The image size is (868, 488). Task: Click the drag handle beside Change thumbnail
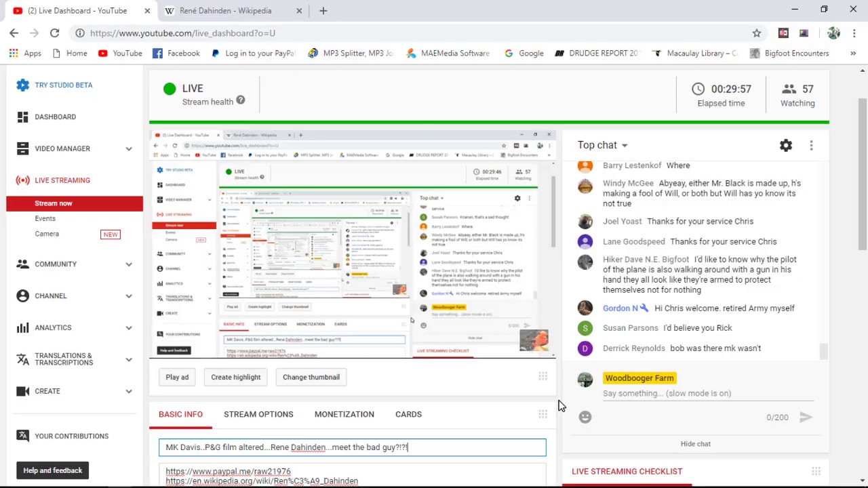point(542,377)
